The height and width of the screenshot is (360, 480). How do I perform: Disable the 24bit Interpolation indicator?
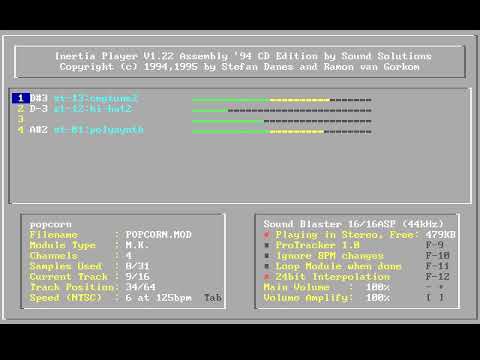pyautogui.click(x=267, y=277)
